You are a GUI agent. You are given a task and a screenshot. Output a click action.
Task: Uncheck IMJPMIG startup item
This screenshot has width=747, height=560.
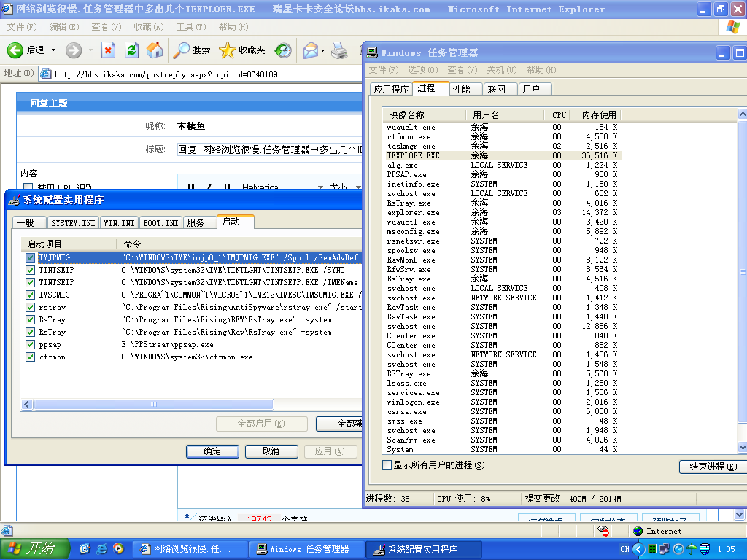click(x=31, y=257)
